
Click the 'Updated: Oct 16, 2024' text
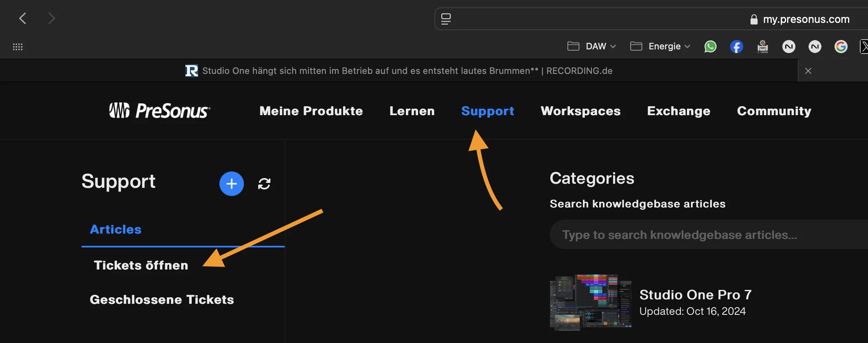click(693, 311)
